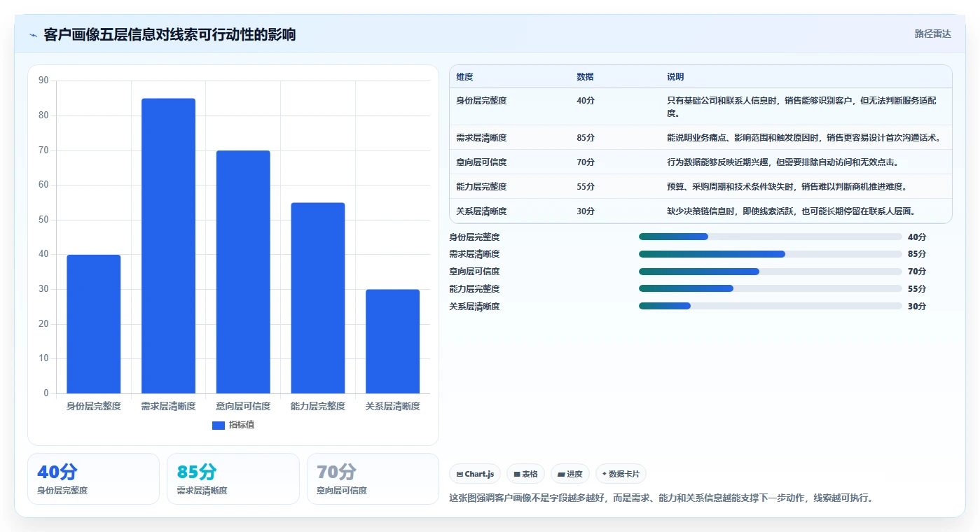Click the 85分 cell in the table
Screen dimensions: 980x532
[x=586, y=137]
